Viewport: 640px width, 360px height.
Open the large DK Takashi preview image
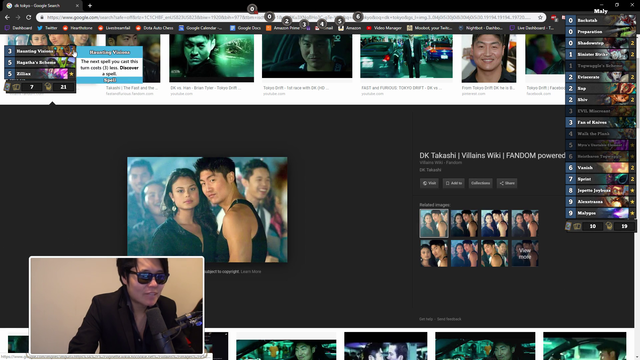click(207, 209)
